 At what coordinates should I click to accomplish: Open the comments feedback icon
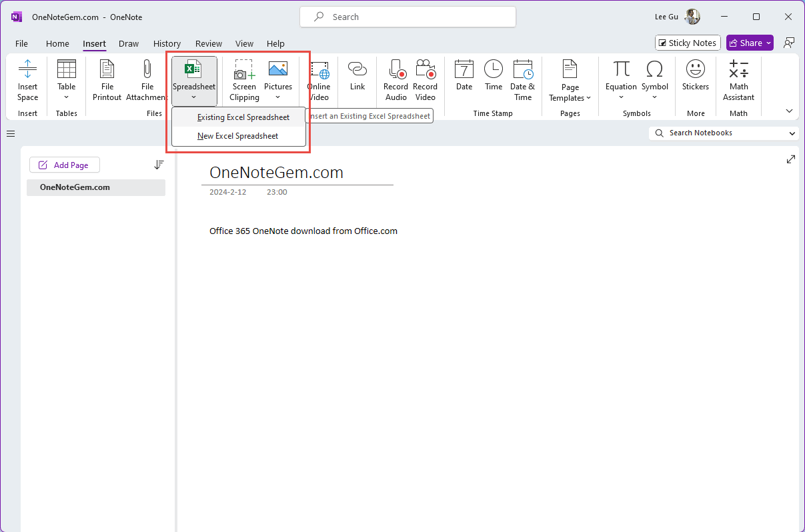coord(789,43)
